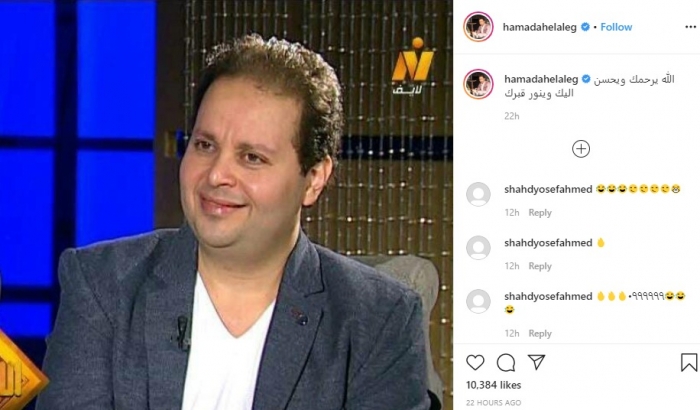Reply to single-emoji shahdyosefahmed comment
The height and width of the screenshot is (410, 700).
[x=540, y=266]
